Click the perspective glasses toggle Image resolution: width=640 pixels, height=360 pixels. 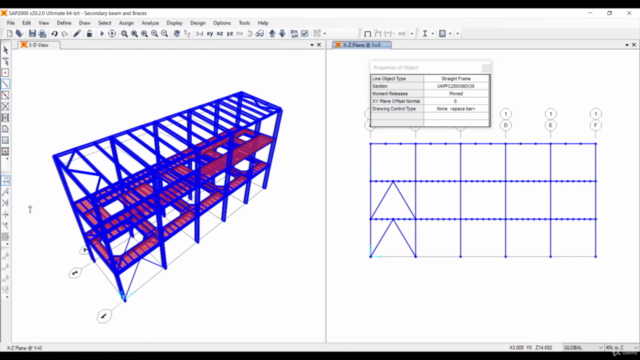coord(260,34)
